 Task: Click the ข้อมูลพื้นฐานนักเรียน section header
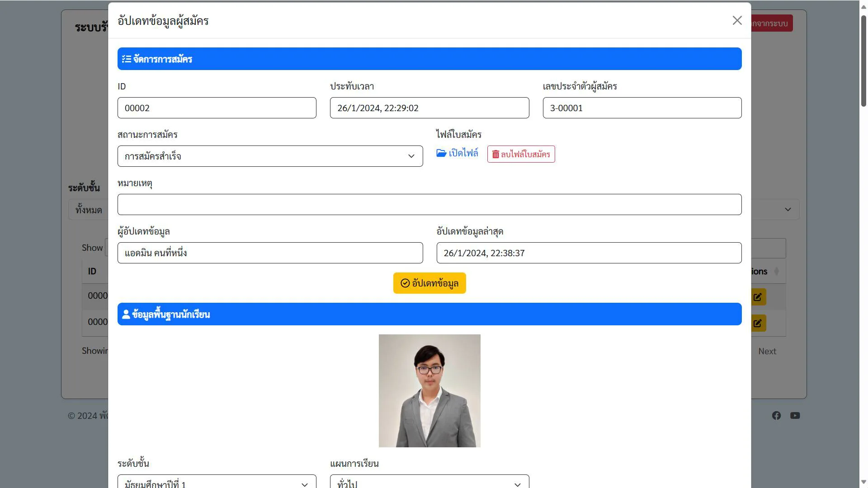pyautogui.click(x=429, y=314)
